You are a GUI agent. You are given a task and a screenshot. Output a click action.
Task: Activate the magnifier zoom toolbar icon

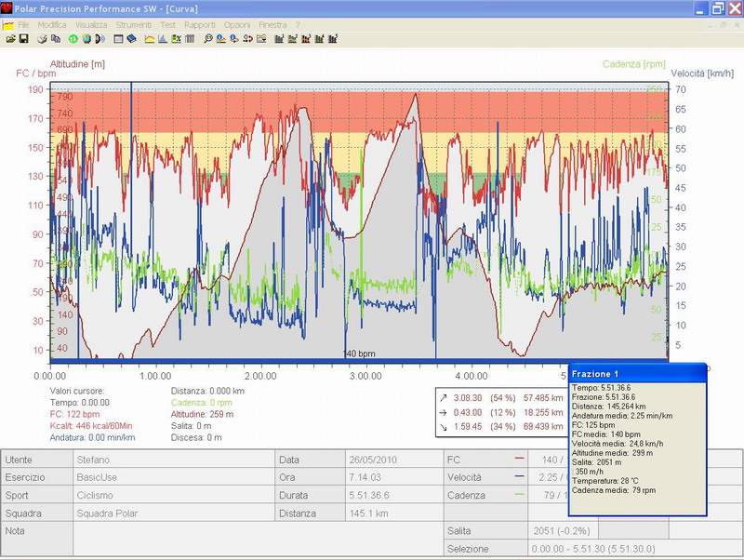pos(207,39)
